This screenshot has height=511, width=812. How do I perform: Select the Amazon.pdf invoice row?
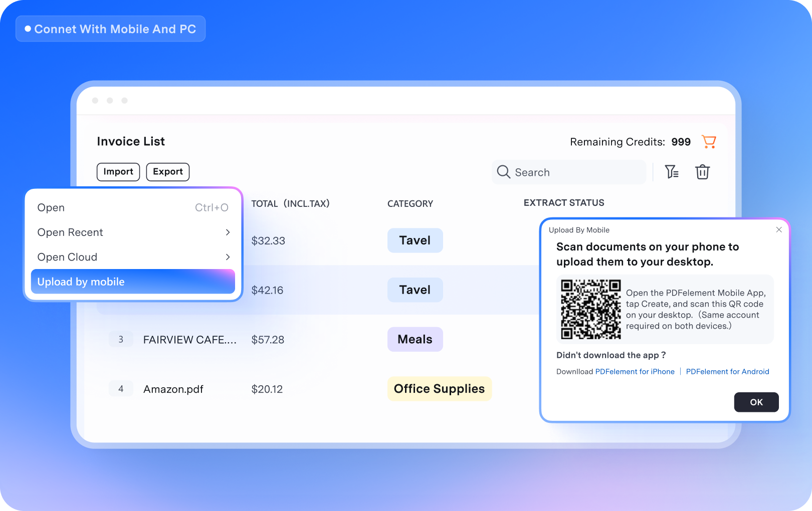[x=173, y=389]
